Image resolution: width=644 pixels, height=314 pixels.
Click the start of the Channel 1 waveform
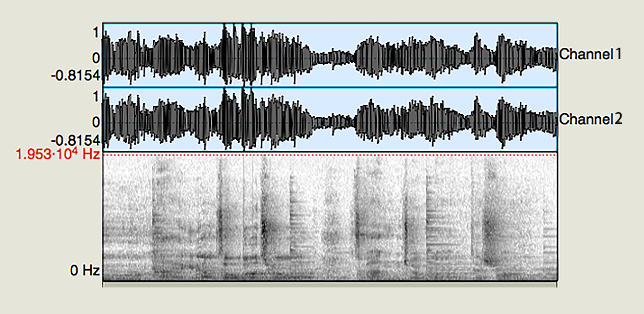(x=105, y=58)
